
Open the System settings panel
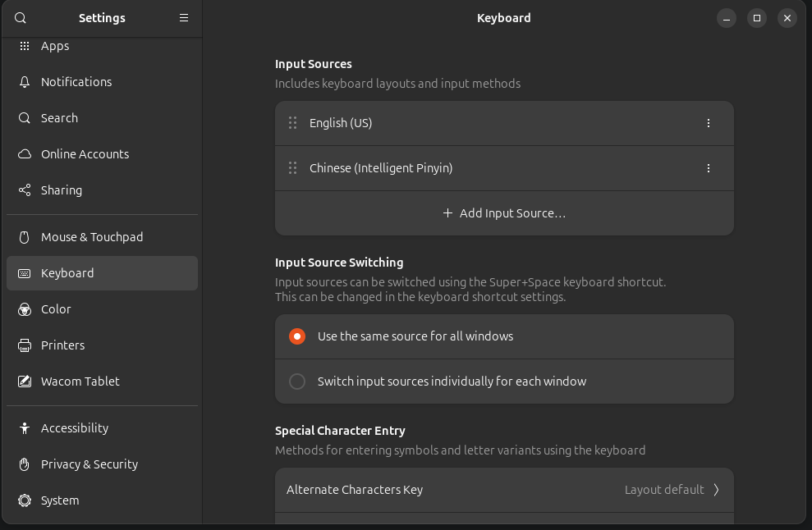click(x=60, y=500)
